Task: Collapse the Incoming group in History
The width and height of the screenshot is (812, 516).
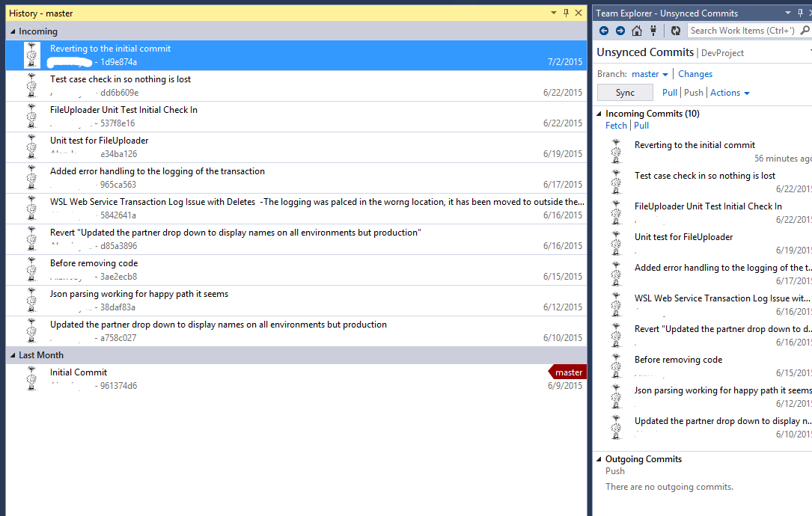Action: coord(13,31)
